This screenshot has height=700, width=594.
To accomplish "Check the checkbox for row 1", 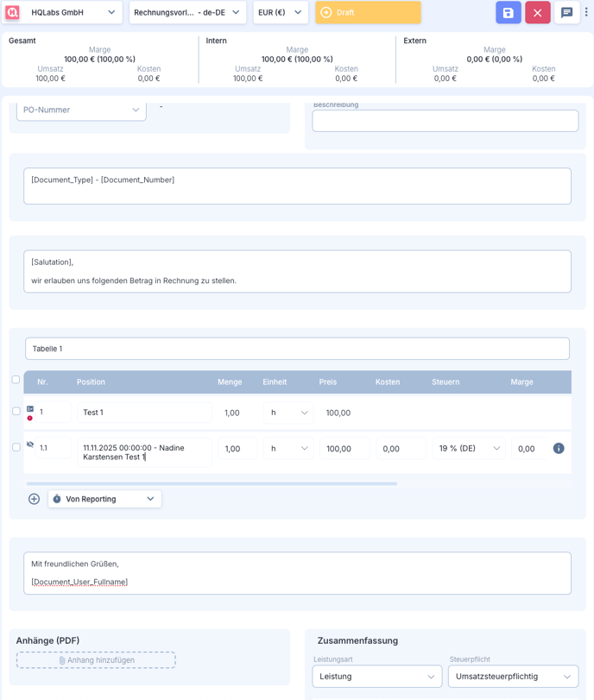I will (16, 412).
